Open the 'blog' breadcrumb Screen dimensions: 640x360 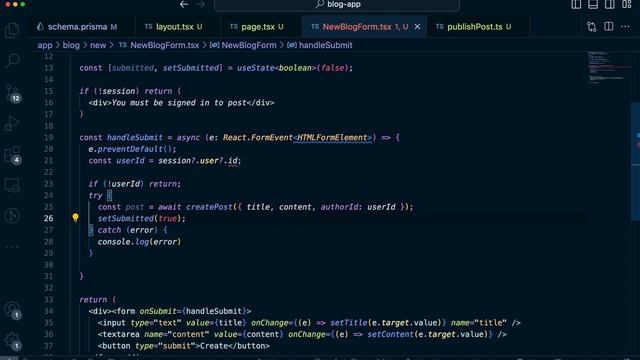click(71, 45)
